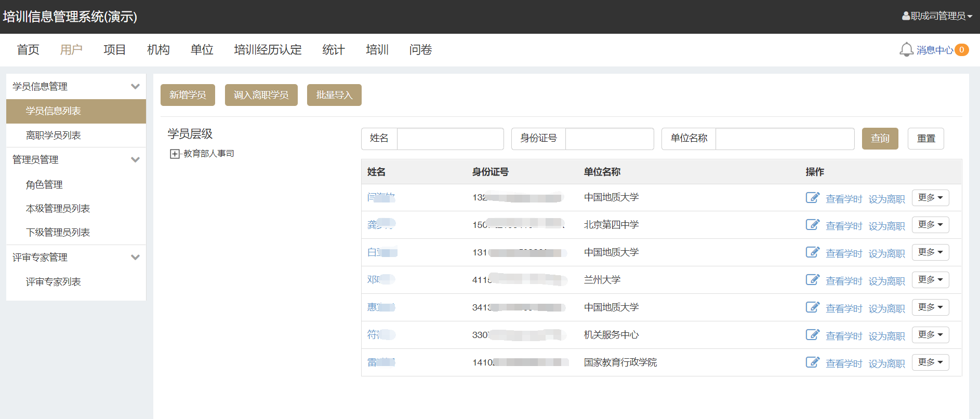Open the 问卷 menu
Viewport: 980px width, 419px height.
[421, 50]
